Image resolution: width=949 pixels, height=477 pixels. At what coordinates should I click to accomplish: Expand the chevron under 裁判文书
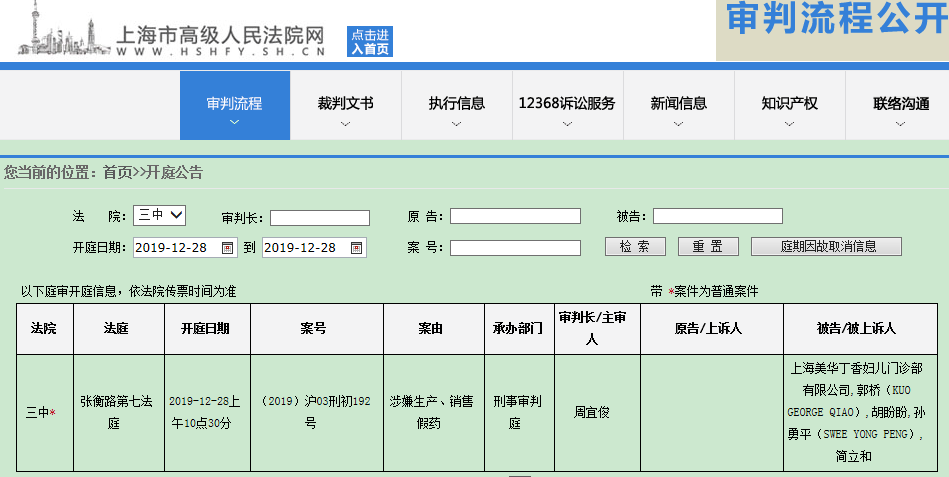346,123
